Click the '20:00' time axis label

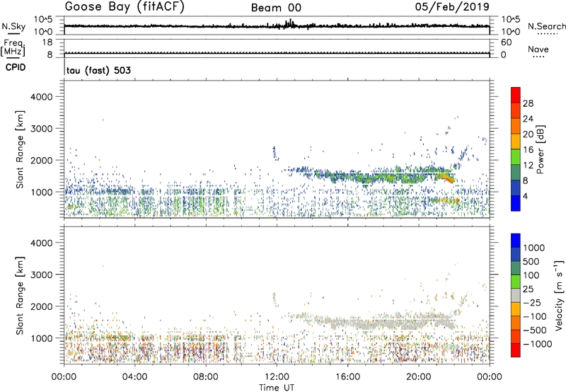(419, 377)
